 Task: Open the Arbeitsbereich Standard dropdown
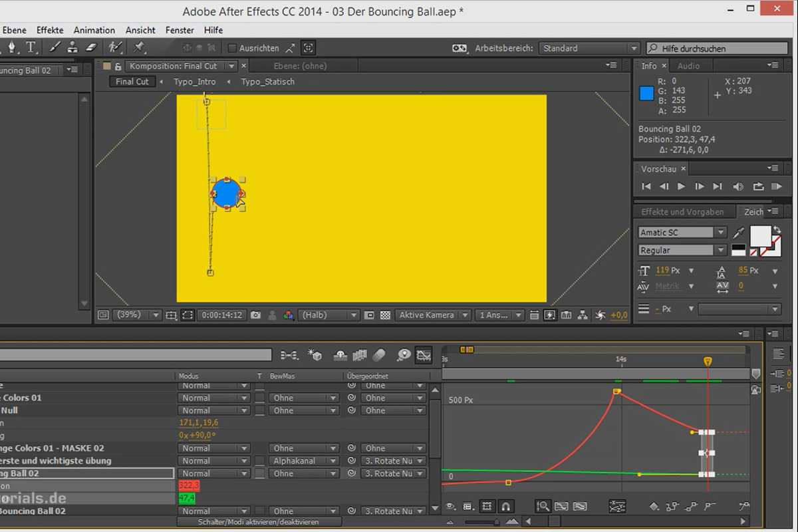[589, 49]
